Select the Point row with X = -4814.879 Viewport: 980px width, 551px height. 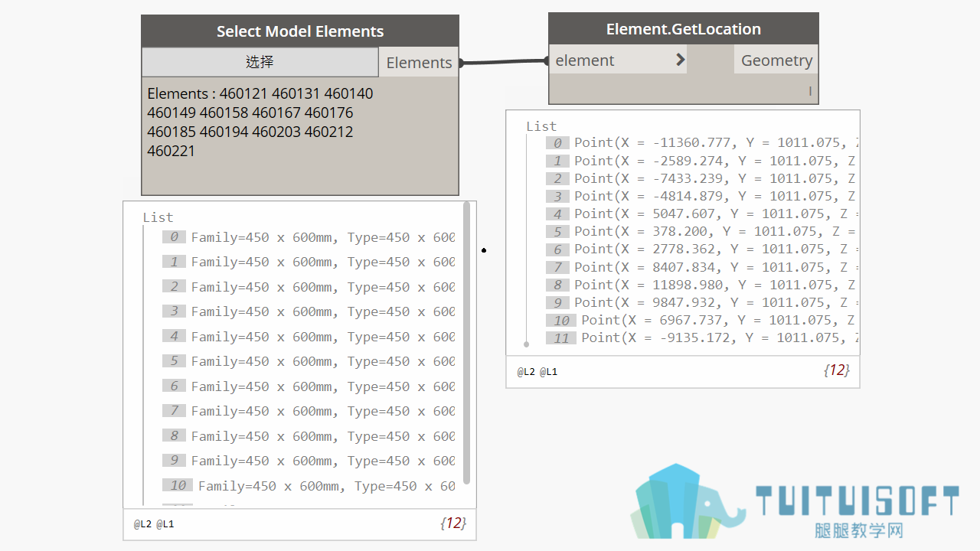tap(702, 196)
